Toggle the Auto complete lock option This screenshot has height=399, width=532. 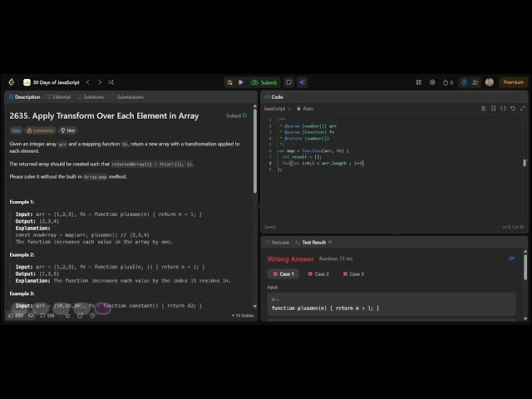[305, 109]
